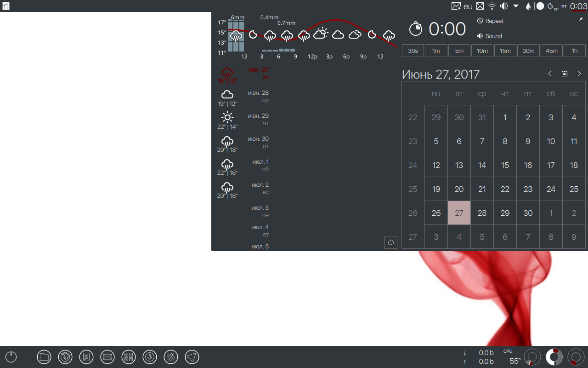Open the power button menu
This screenshot has width=588, height=368.
point(11,357)
